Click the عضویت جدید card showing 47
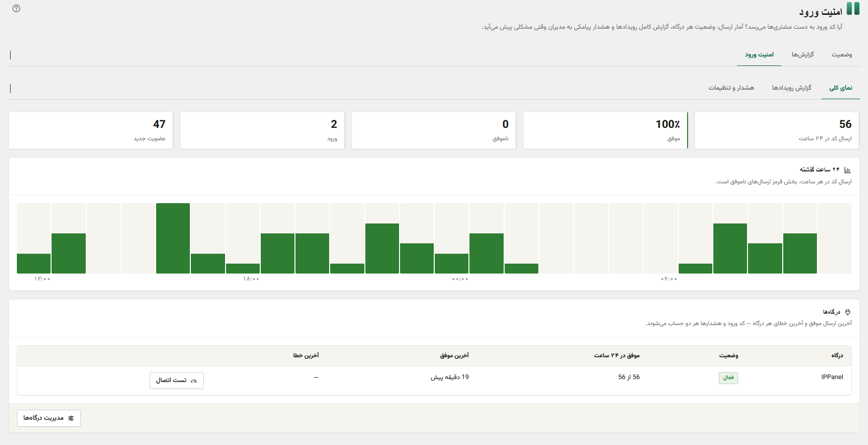 91,130
